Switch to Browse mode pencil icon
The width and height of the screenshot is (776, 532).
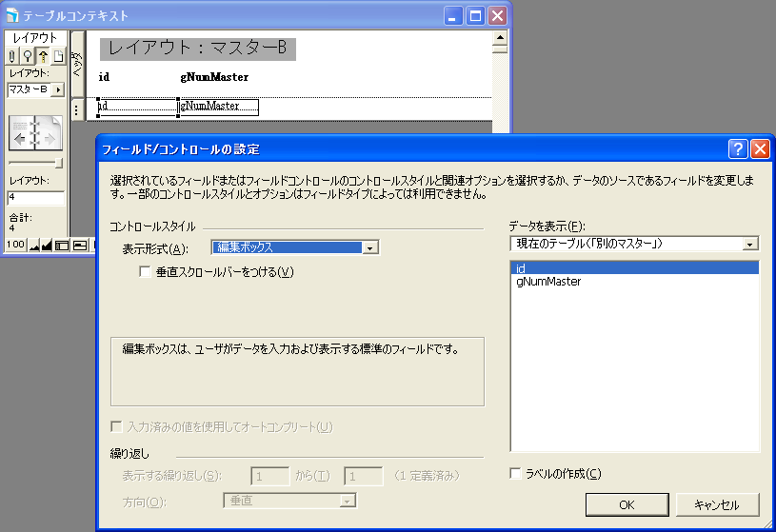(x=12, y=56)
